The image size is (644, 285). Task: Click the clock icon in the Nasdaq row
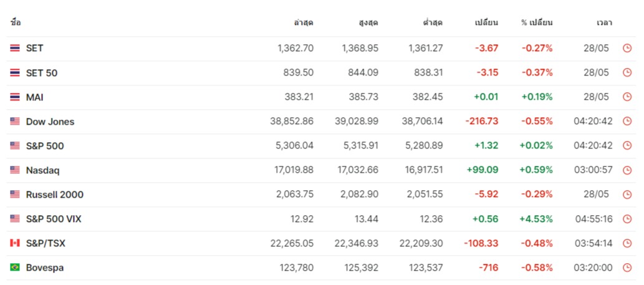pos(627,170)
